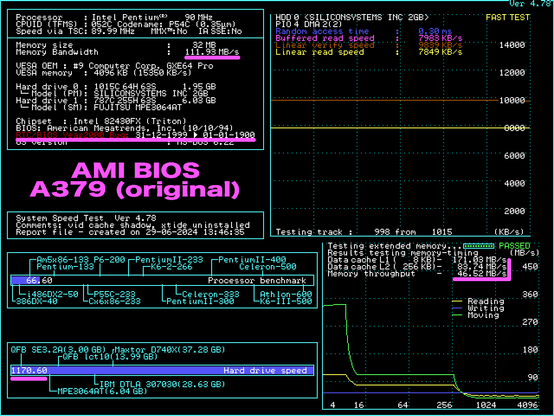554x416 pixels.
Task: Click the yellow Reading legend line
Action: click(x=457, y=301)
